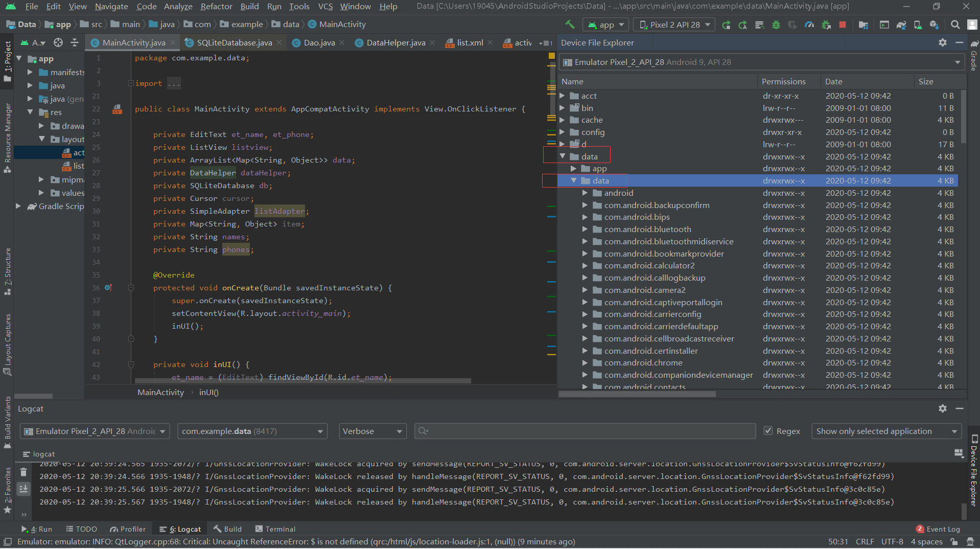Click the green Debug app bug icon
This screenshot has width=980, height=549.
click(776, 25)
